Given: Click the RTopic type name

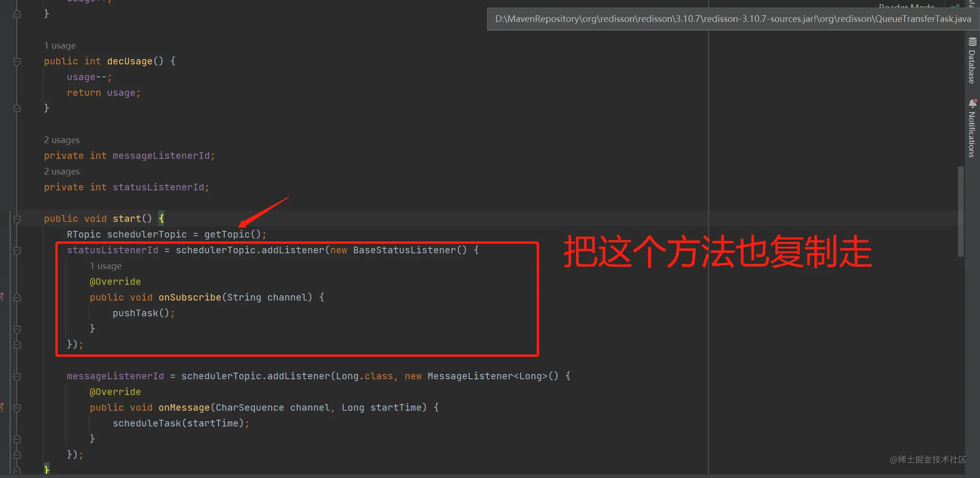Looking at the screenshot, I should 84,234.
